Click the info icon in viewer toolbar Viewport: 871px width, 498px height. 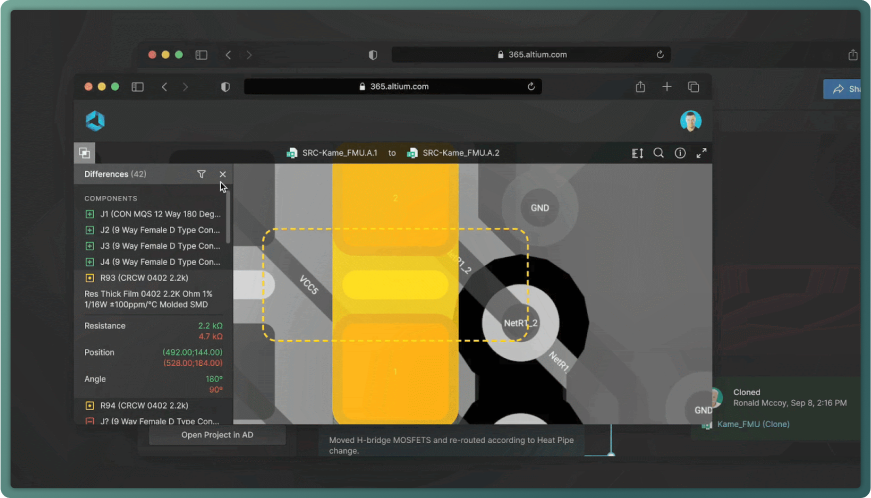(680, 153)
